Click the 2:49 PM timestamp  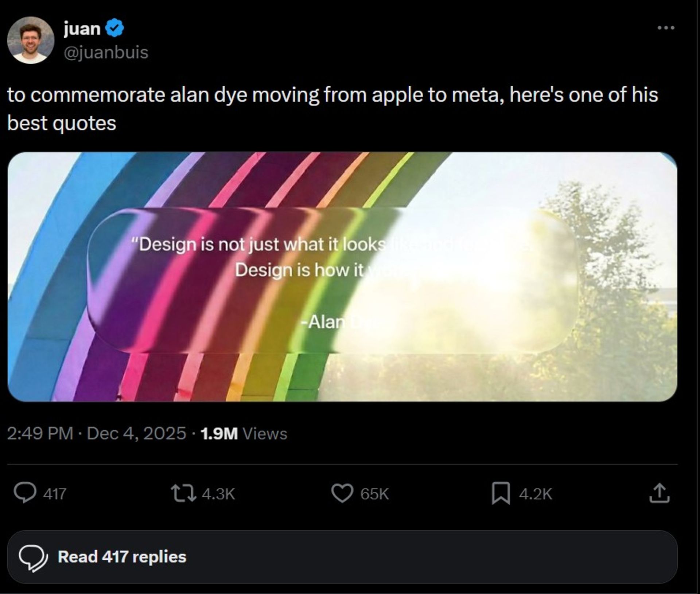coord(40,433)
